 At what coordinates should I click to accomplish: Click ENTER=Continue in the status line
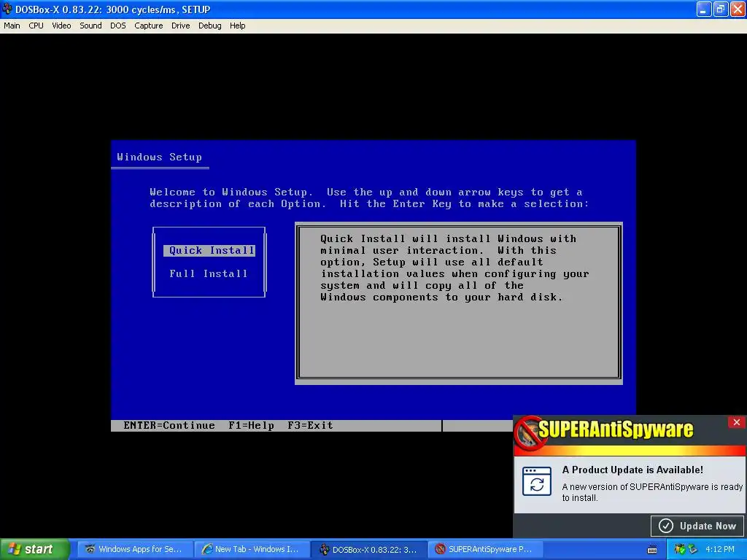point(169,425)
